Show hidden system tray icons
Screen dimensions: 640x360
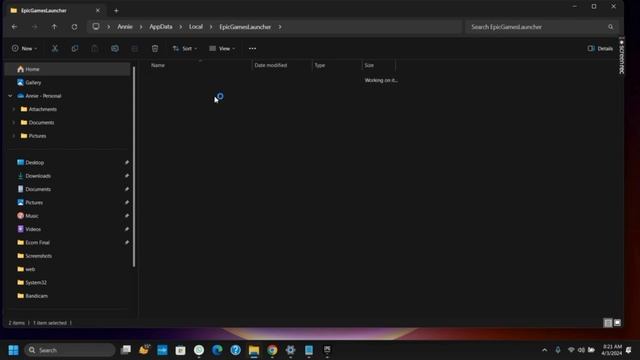click(544, 350)
